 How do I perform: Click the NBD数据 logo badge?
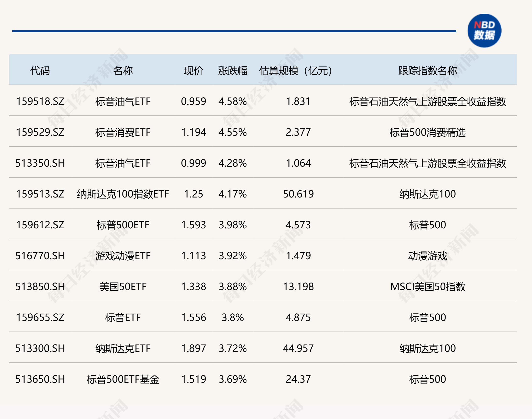click(x=484, y=31)
